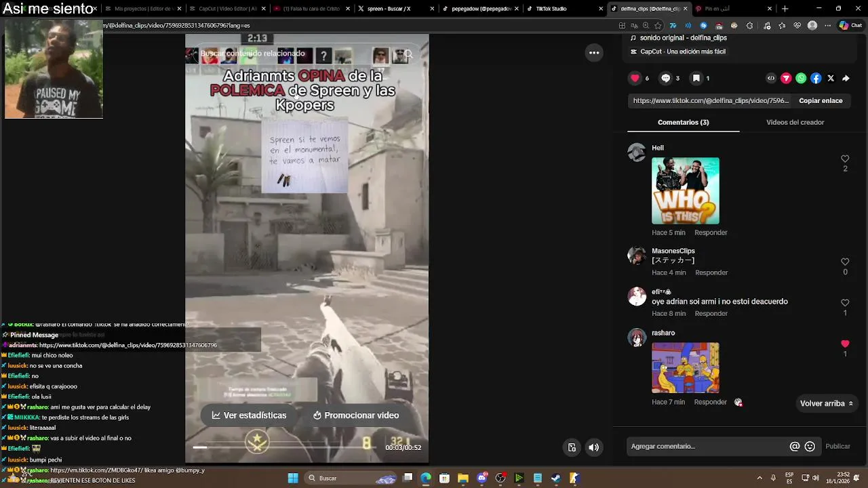Open the emoji picker in comment box
This screenshot has height=488, width=868.
810,447
